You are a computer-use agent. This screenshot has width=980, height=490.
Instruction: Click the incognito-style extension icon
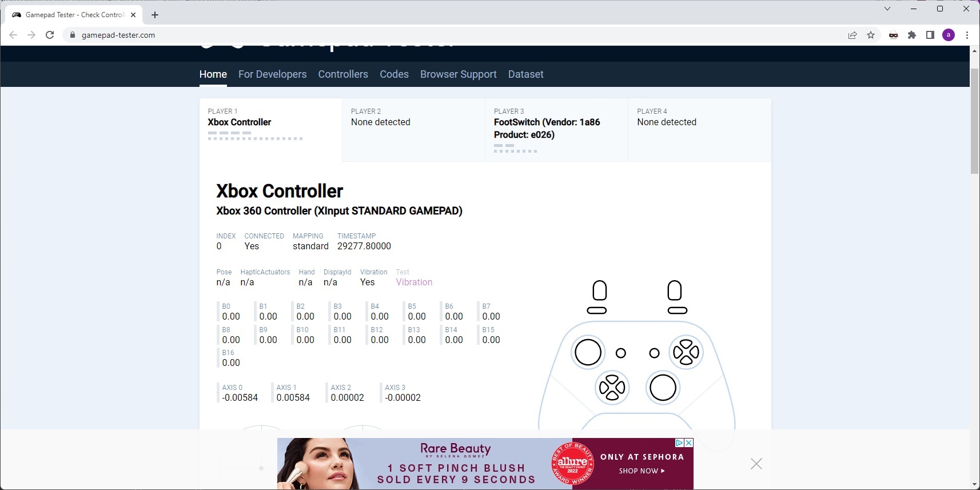click(x=893, y=35)
